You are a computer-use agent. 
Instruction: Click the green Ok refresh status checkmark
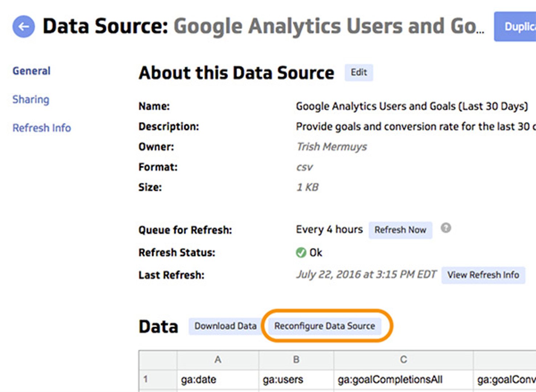(x=301, y=253)
